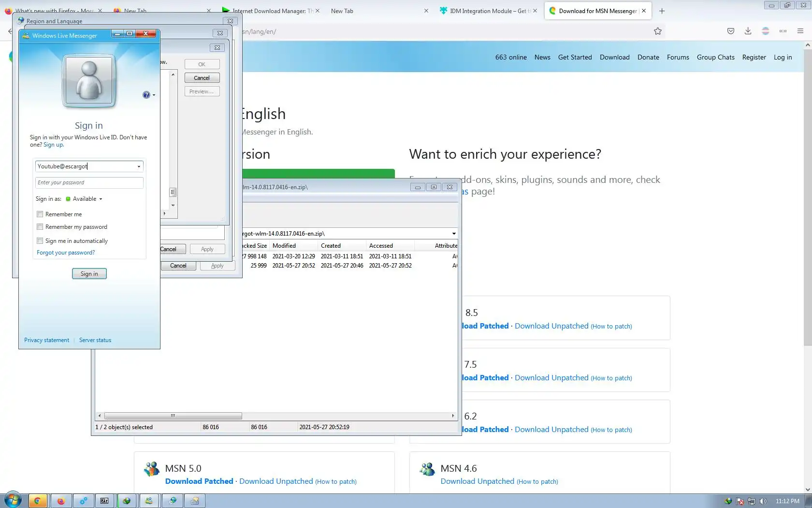Bookmark this page with the star icon

click(658, 31)
